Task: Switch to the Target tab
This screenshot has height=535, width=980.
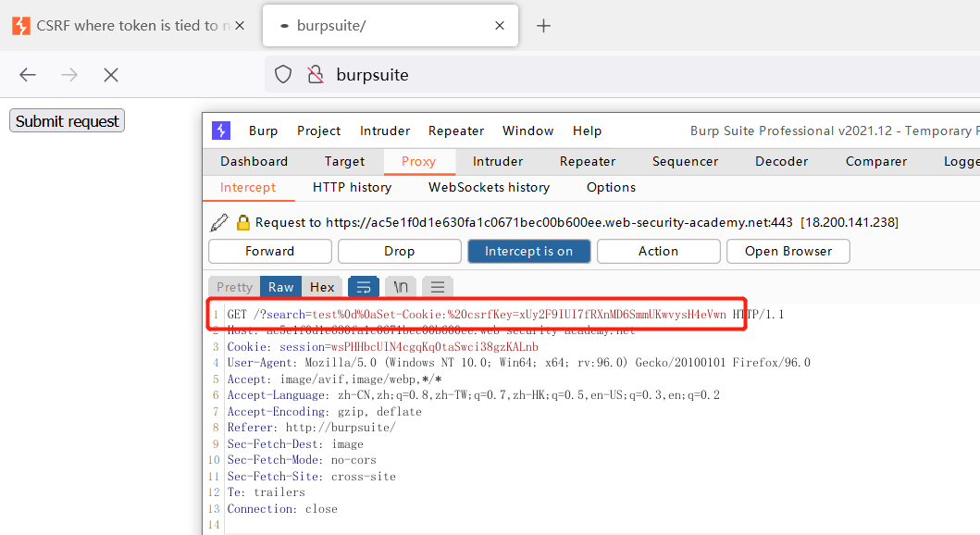Action: coord(344,161)
